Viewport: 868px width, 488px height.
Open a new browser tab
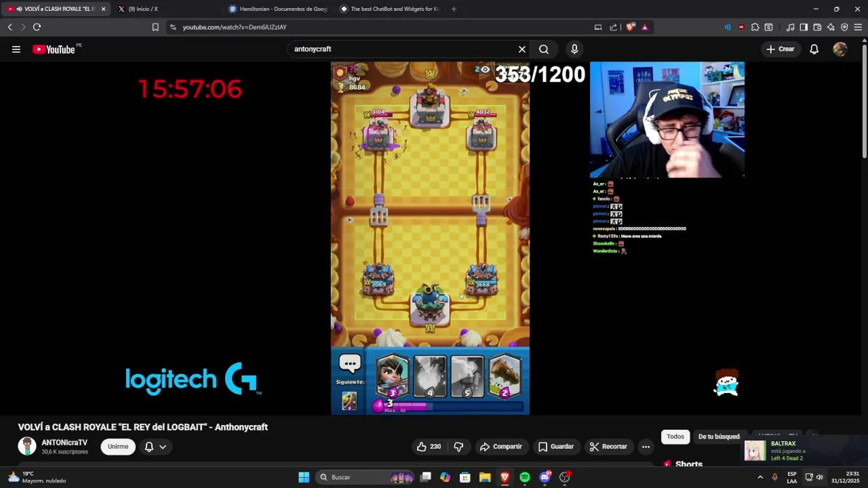click(x=454, y=9)
